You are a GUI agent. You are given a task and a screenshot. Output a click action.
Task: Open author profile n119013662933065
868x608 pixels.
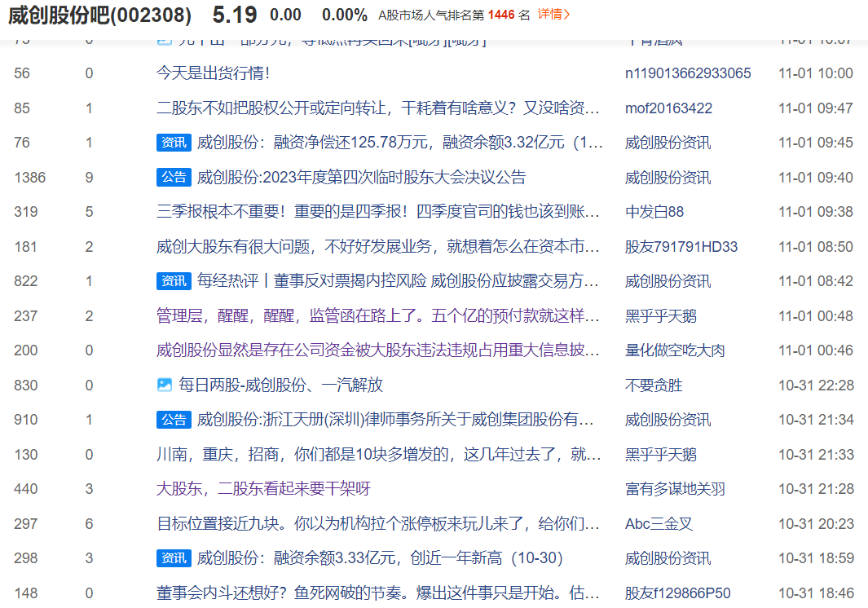click(688, 73)
